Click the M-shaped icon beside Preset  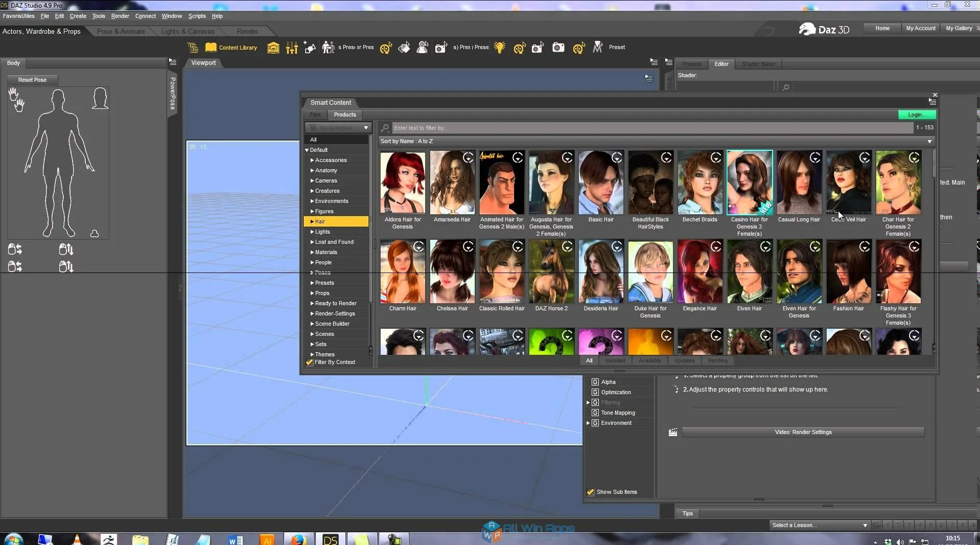point(597,48)
